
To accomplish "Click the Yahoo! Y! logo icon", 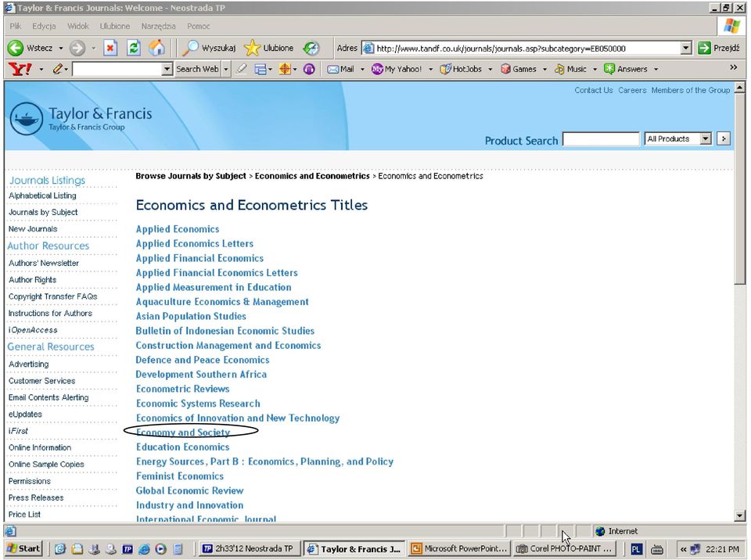I will (x=20, y=70).
